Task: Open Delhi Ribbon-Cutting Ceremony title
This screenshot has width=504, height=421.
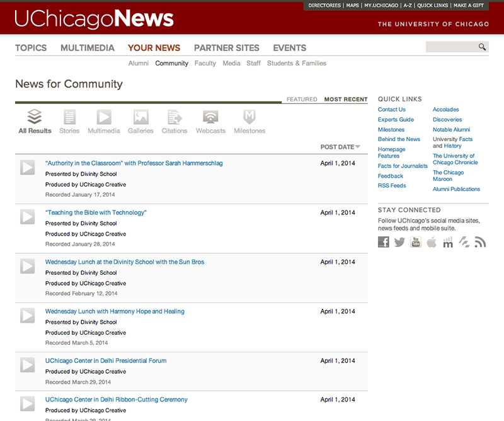Action: [117, 400]
